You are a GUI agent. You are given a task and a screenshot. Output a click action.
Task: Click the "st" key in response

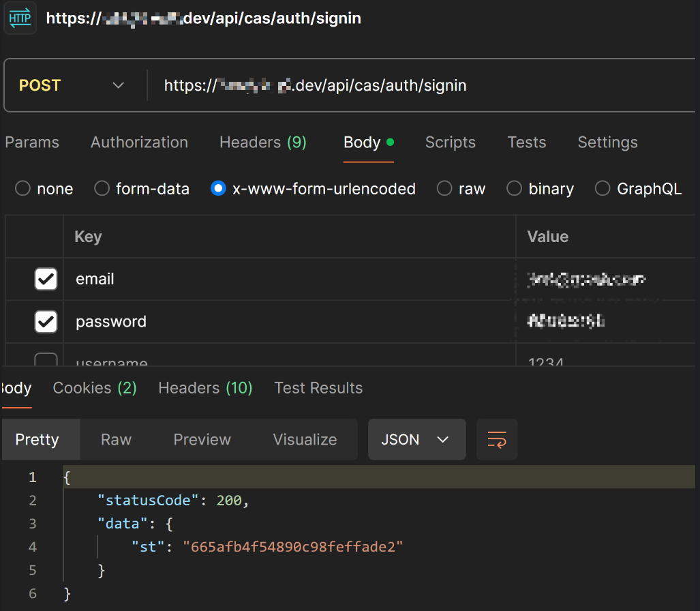point(148,547)
